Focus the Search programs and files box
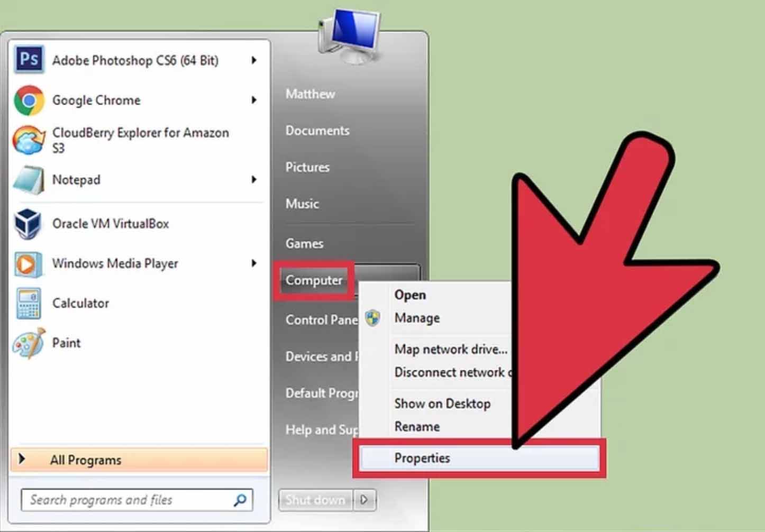This screenshot has height=532, width=765. (x=137, y=500)
